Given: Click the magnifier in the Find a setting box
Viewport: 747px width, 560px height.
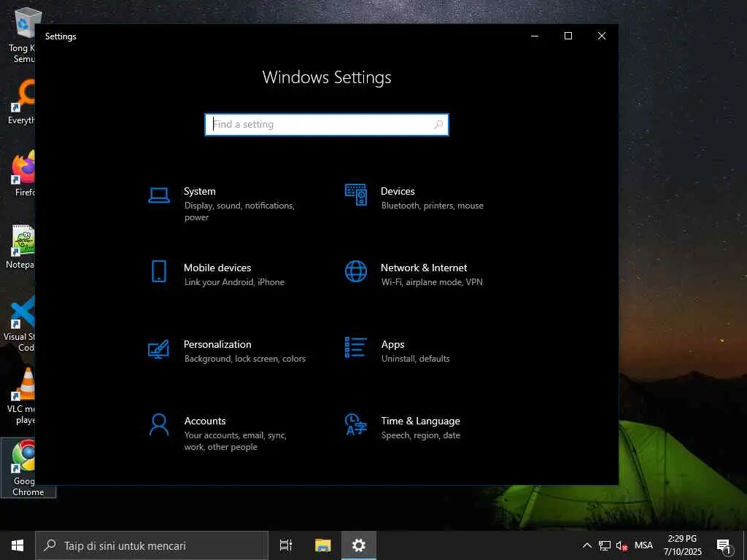Looking at the screenshot, I should tap(438, 124).
